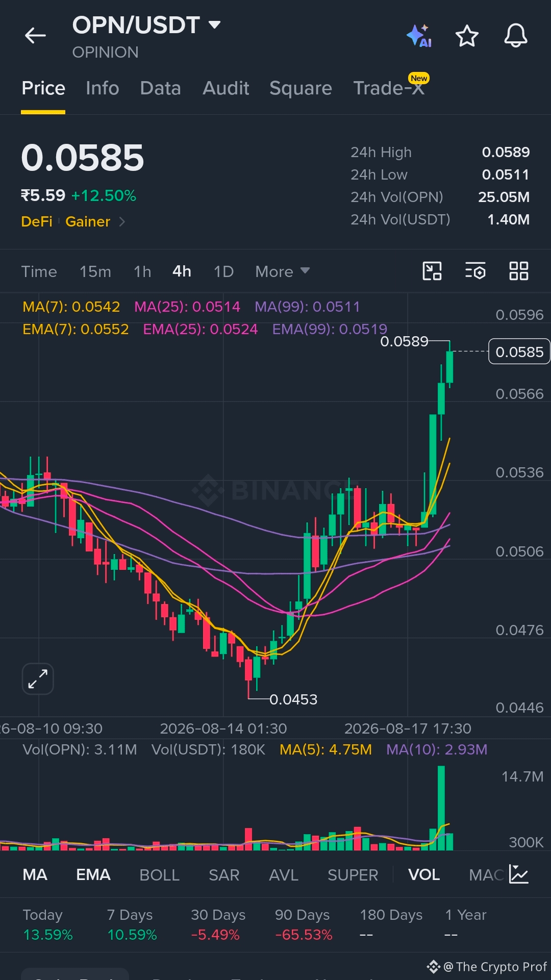
Task: Open the OPN/USDT pair selector dropdown
Action: (146, 25)
